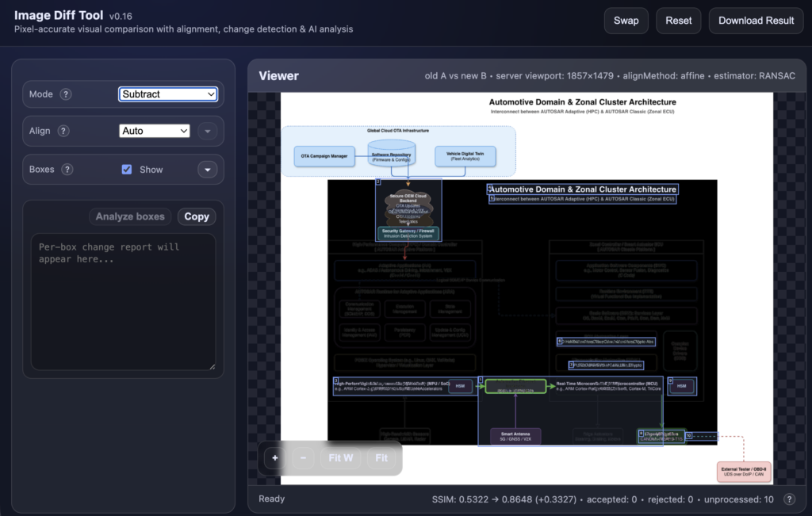812x516 pixels.
Task: Click the minus zoom-out button
Action: coord(303,458)
